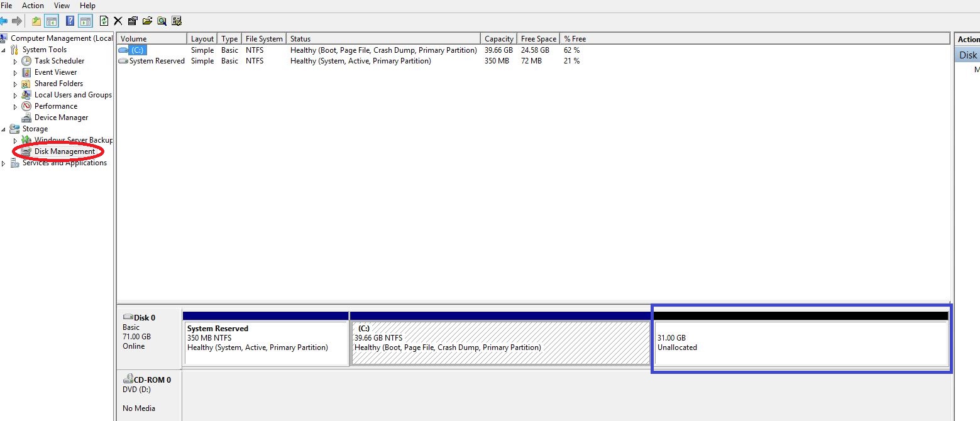Click the Services and Applications icon

[14, 163]
